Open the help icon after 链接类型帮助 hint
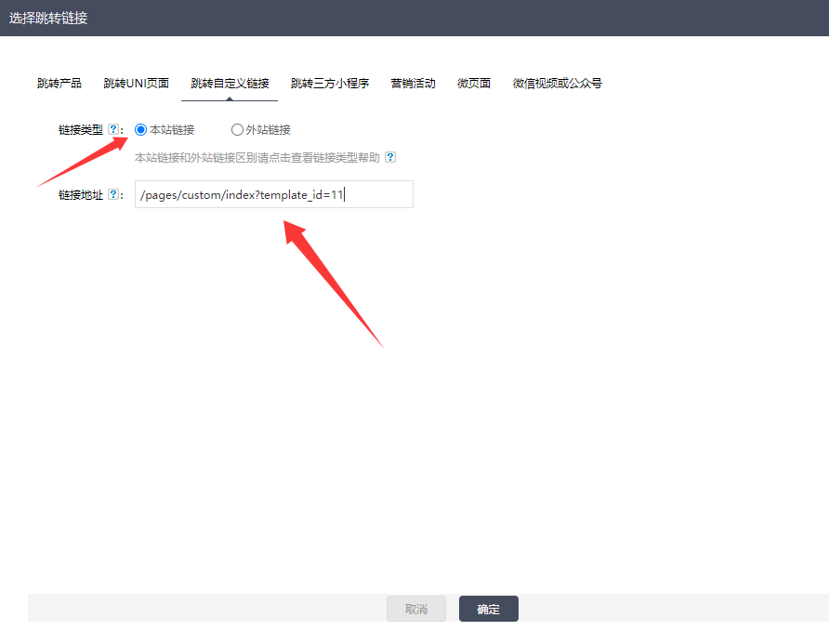829x644 pixels. point(390,158)
